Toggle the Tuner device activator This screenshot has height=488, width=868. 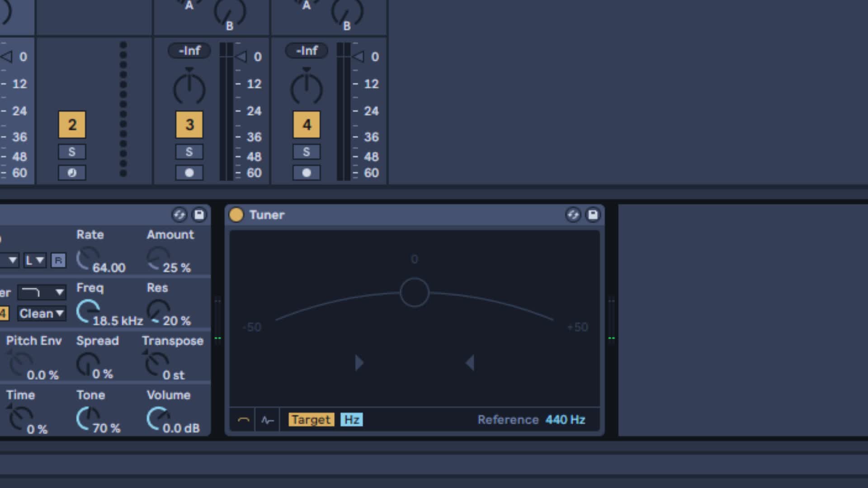click(236, 215)
